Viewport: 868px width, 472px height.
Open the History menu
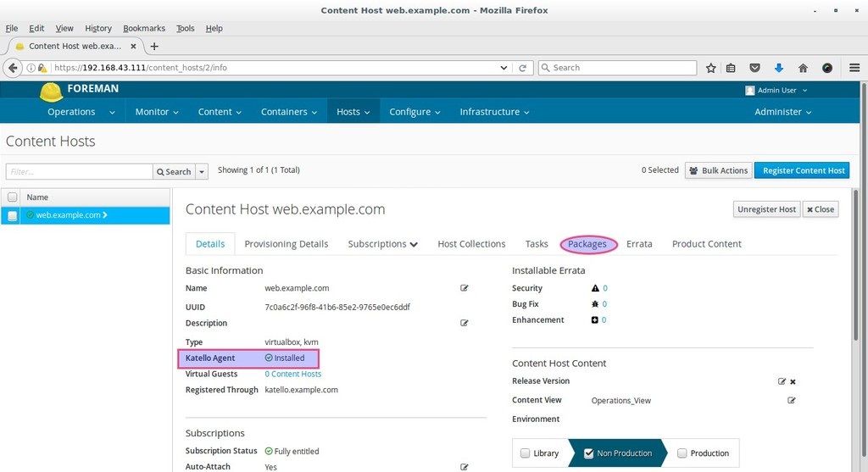pyautogui.click(x=98, y=28)
